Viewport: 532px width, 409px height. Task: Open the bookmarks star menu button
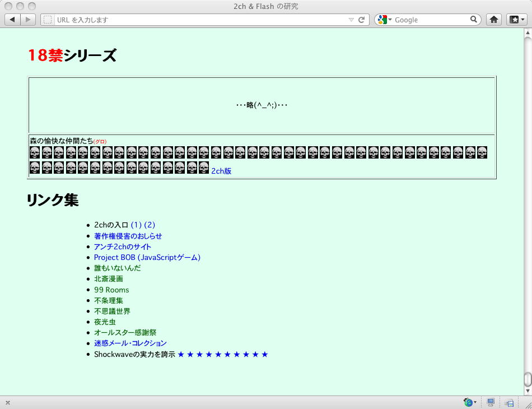click(x=517, y=20)
